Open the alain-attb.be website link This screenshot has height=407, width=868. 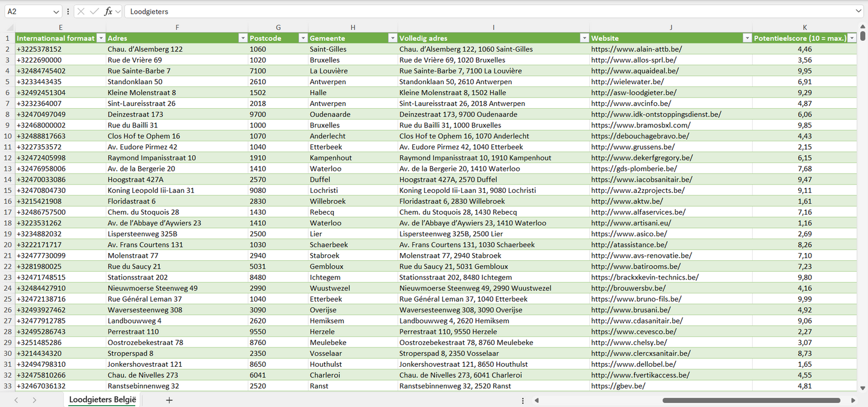[635, 49]
